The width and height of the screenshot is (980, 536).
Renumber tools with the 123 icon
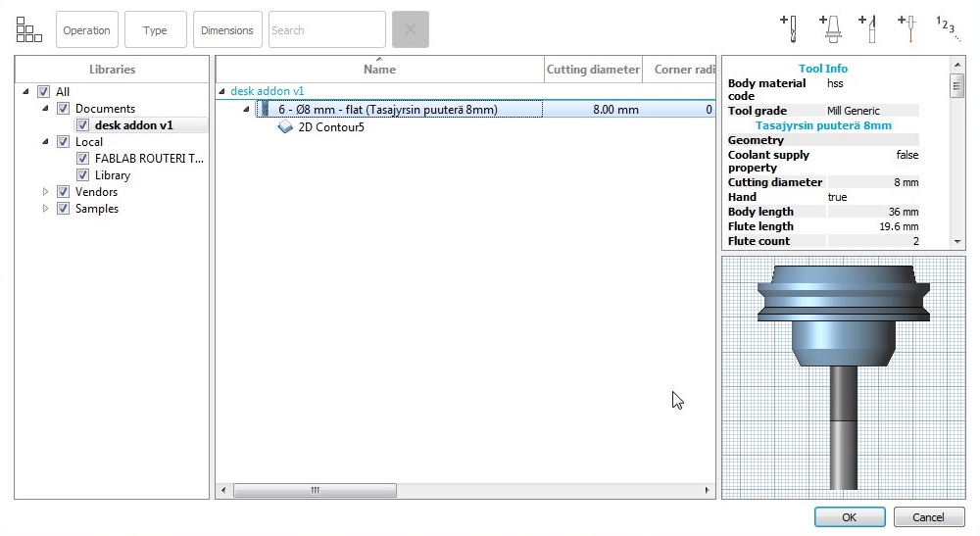(947, 28)
